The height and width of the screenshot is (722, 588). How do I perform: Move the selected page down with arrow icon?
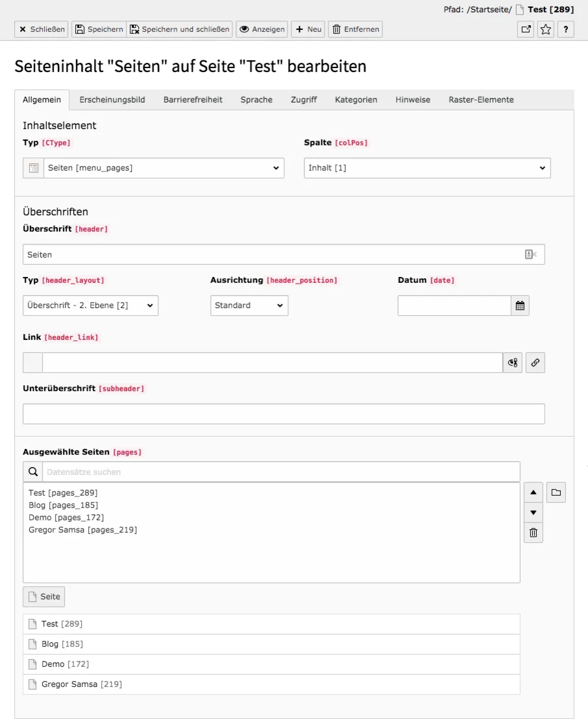(533, 512)
